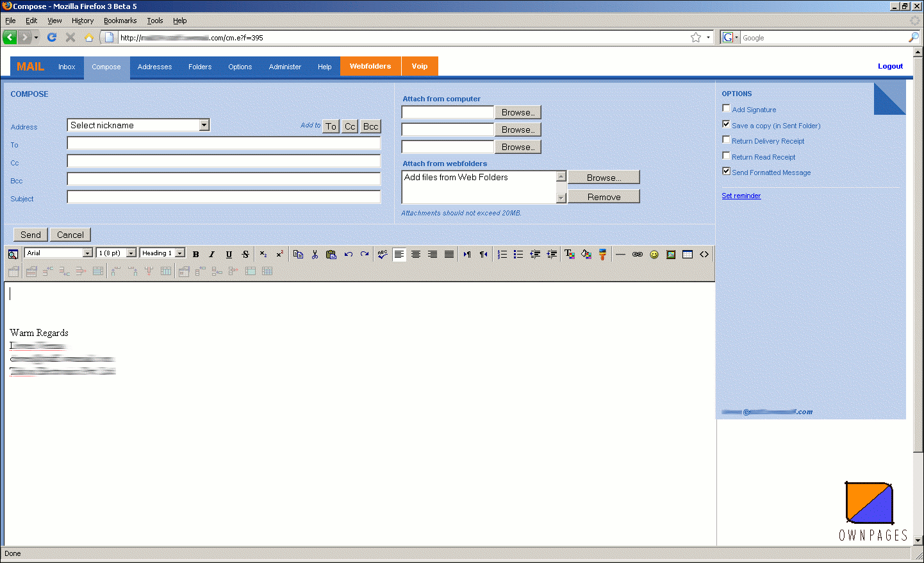Center align the message text
Viewport: 924px width, 563px height.
tap(416, 255)
